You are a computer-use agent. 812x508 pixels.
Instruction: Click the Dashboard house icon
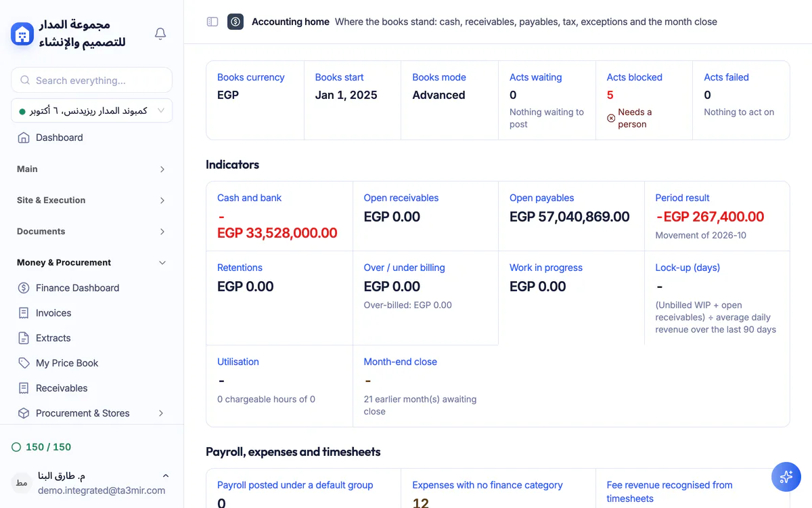[x=24, y=137]
